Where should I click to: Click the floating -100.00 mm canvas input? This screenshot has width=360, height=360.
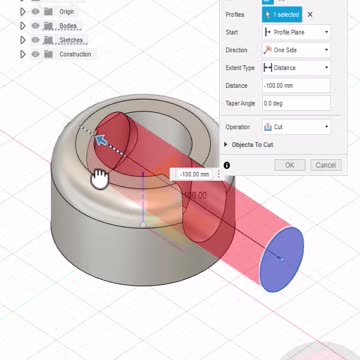click(x=194, y=174)
